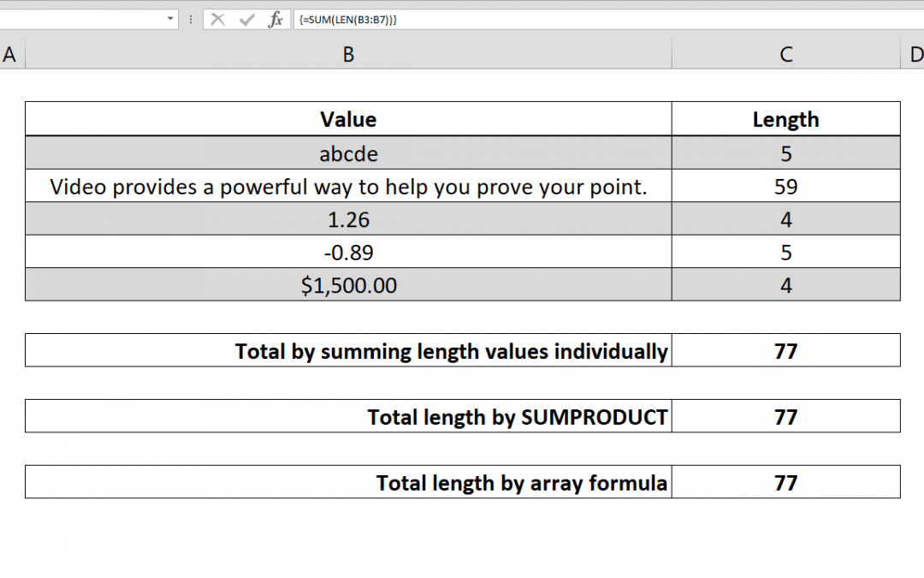Screen dimensions: 924x578
Task: Select the cell with value -0.89
Action: click(347, 252)
